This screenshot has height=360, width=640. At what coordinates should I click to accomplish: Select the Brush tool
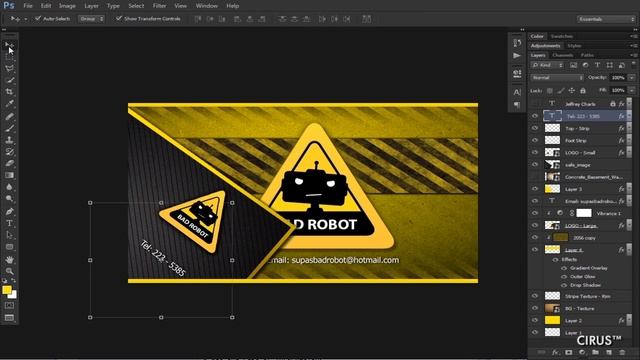9,128
